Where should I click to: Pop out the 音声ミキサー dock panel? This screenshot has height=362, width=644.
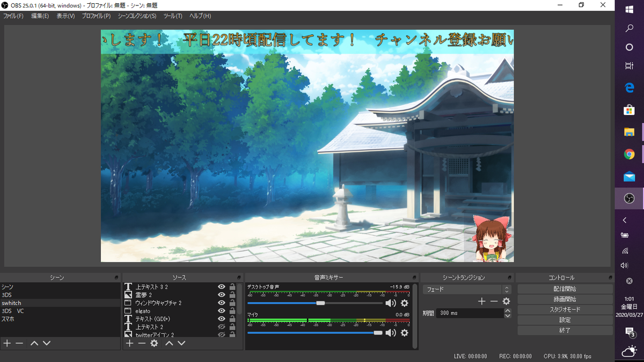click(415, 277)
